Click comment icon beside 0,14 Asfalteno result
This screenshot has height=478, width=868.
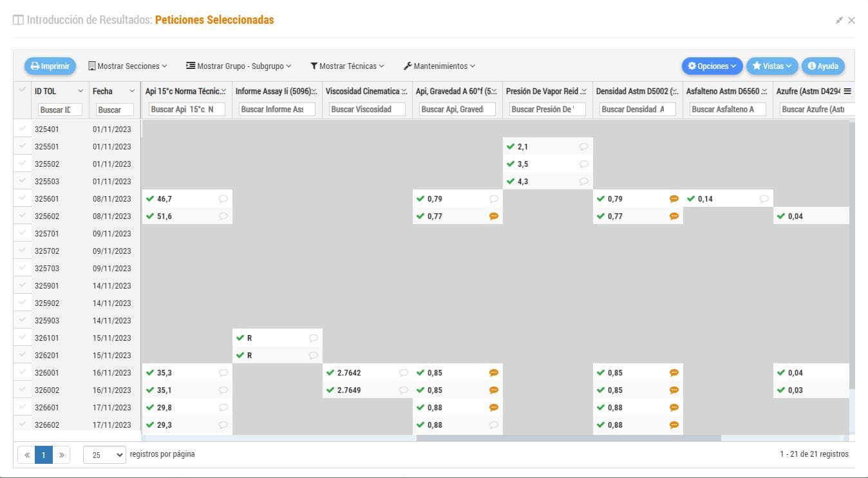tap(764, 199)
